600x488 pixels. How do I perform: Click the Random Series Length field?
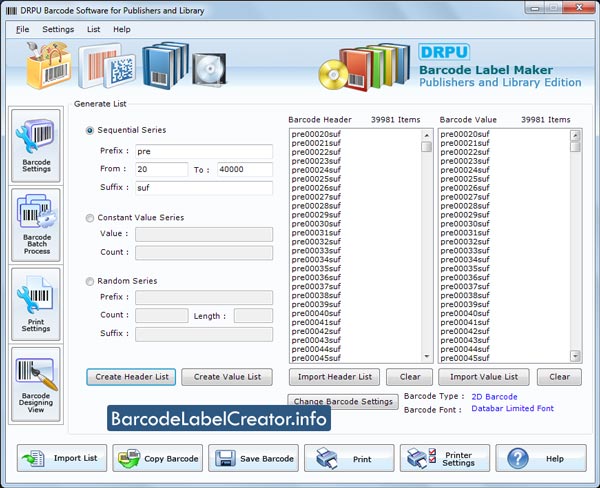click(253, 315)
